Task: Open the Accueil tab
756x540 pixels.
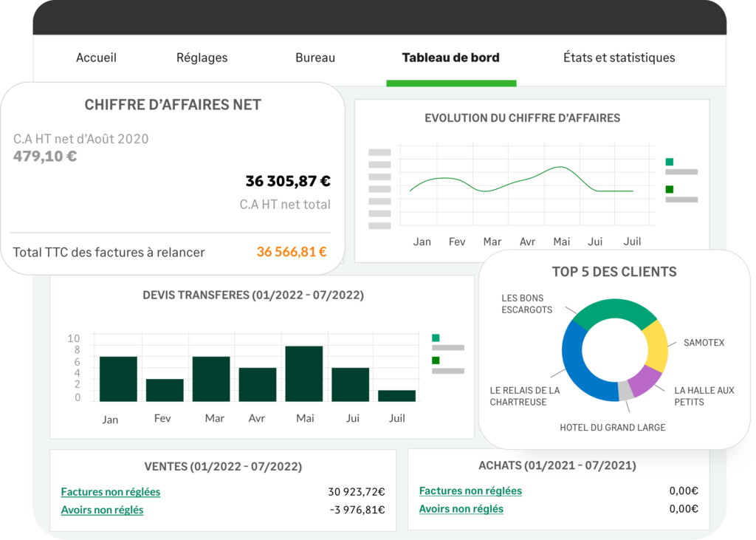Action: tap(96, 58)
